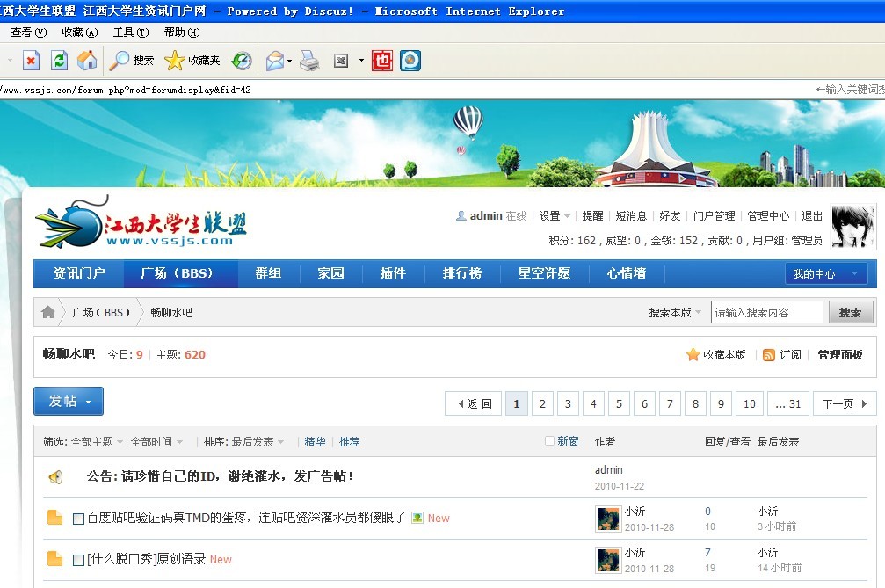The height and width of the screenshot is (588, 885).
Task: Click the admin avatar thumbnail
Action: point(853,227)
